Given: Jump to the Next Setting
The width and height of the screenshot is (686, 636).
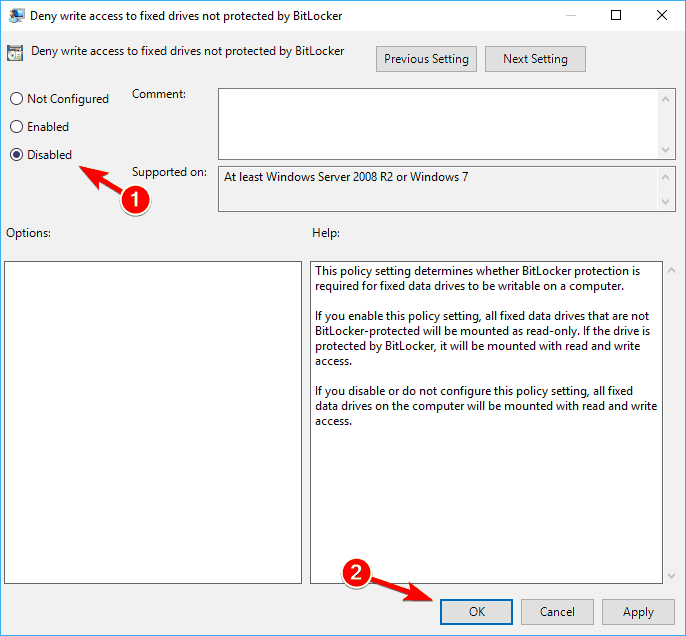Looking at the screenshot, I should (x=535, y=59).
